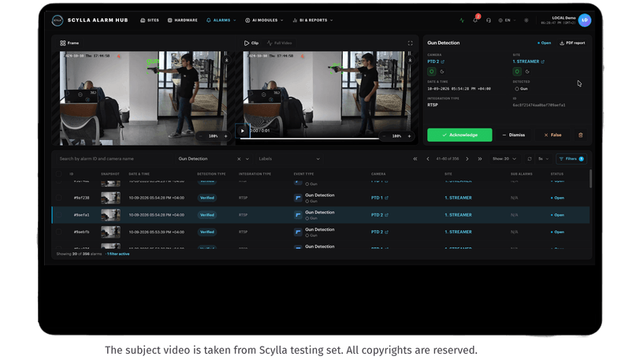Go to previous alarms page
Viewport: 640px width, 364px height.
click(x=428, y=158)
